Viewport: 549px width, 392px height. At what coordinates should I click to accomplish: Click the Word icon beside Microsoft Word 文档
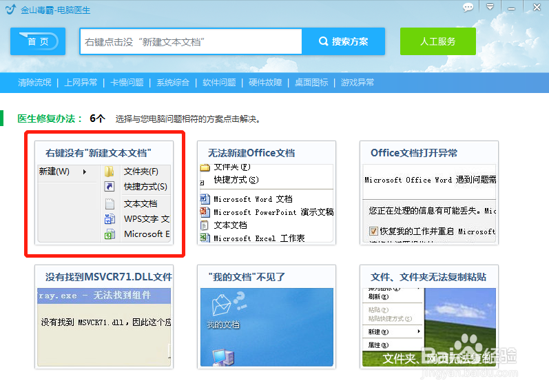pyautogui.click(x=205, y=199)
